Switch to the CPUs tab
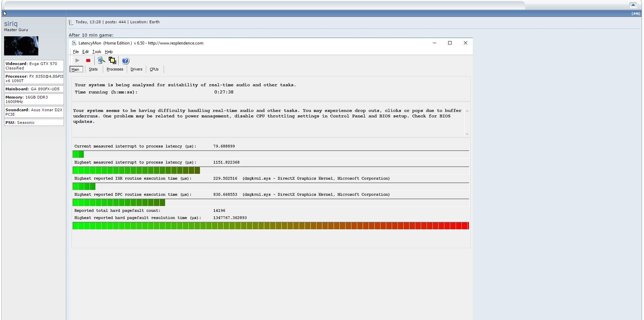644x320 pixels. 154,69
